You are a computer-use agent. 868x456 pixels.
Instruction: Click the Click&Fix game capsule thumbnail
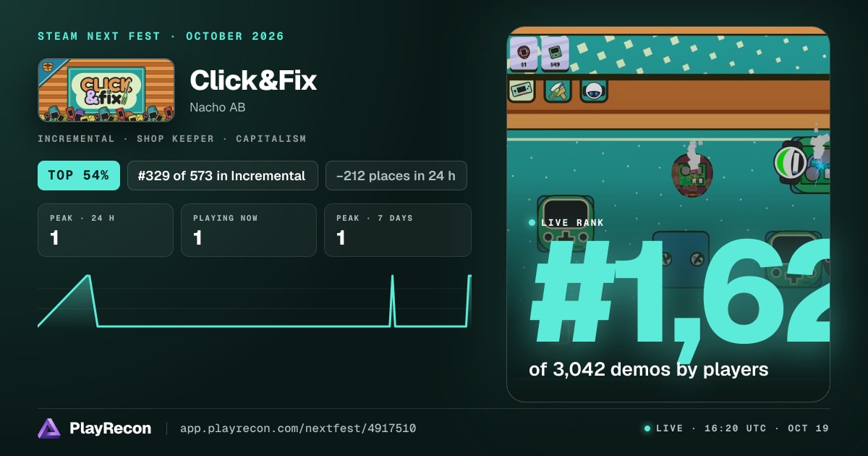pyautogui.click(x=106, y=90)
